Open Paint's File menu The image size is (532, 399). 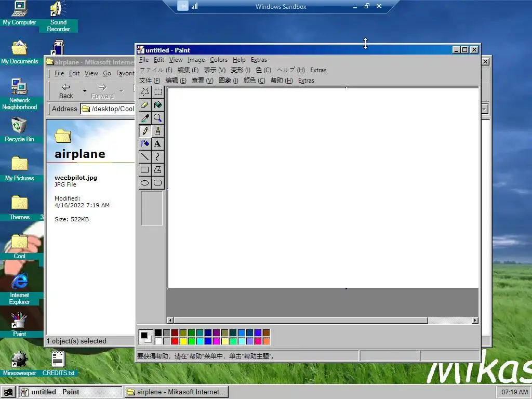point(144,60)
